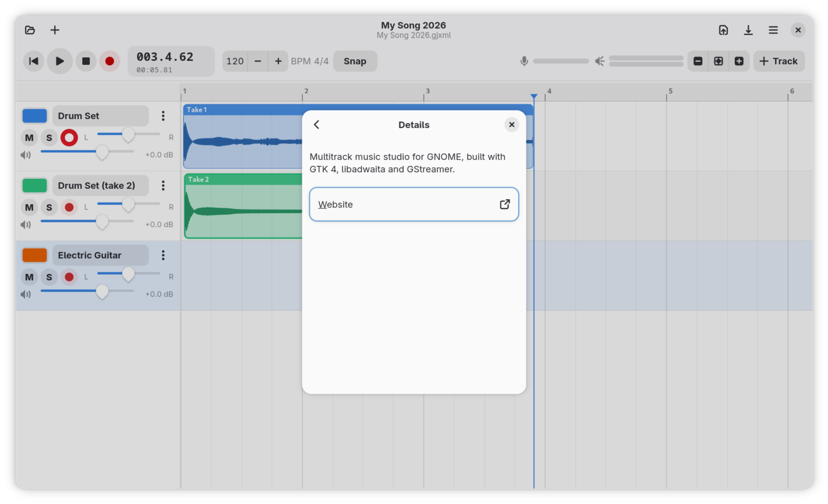Open the main hamburger menu
Viewport: 828px width, 504px height.
[x=773, y=30]
